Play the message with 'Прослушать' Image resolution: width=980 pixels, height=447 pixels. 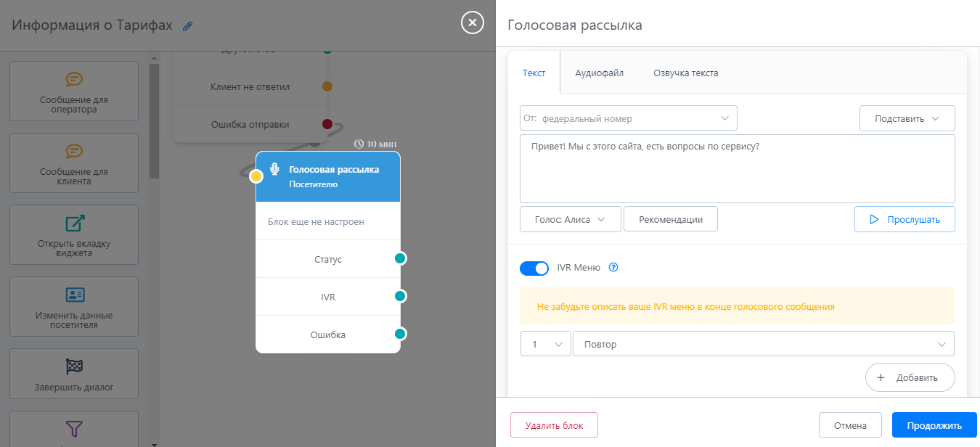point(905,219)
